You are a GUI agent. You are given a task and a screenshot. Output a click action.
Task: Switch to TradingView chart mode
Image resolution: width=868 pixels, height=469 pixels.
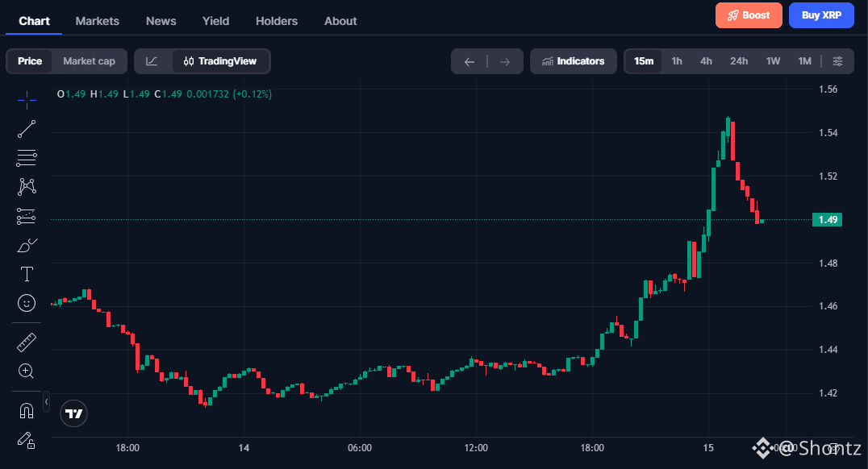click(220, 61)
